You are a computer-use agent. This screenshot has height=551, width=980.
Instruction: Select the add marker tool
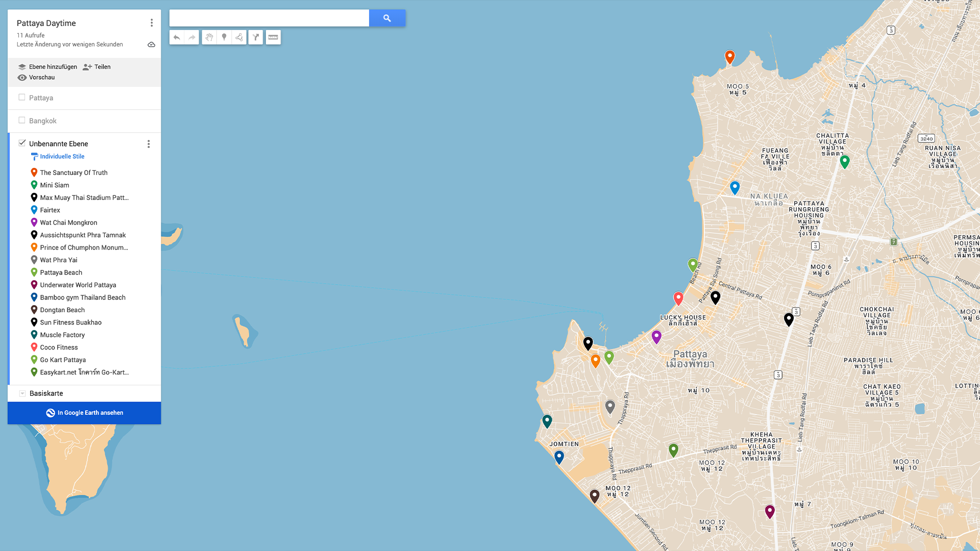[x=224, y=37]
